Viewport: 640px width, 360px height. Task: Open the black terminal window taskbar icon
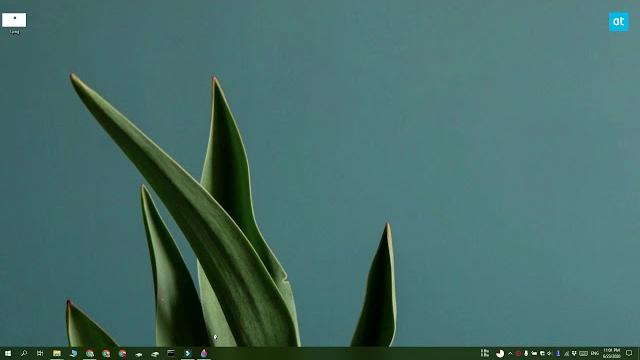[171, 353]
